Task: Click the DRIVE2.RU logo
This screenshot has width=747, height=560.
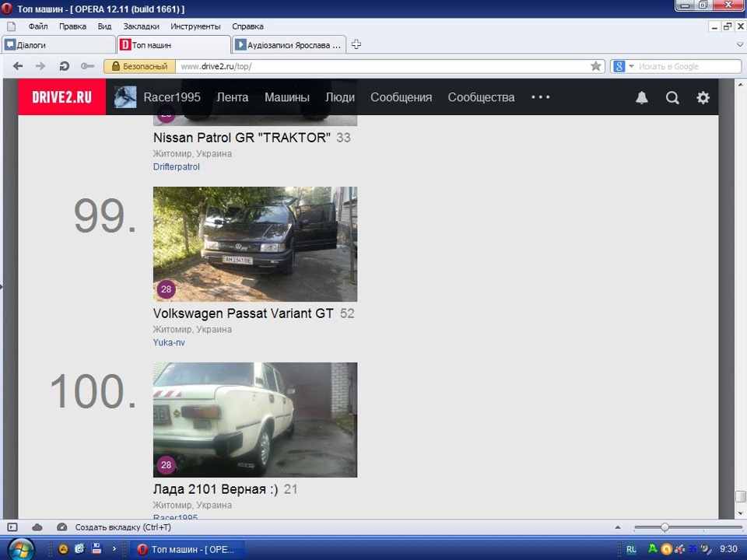Action: (62, 97)
